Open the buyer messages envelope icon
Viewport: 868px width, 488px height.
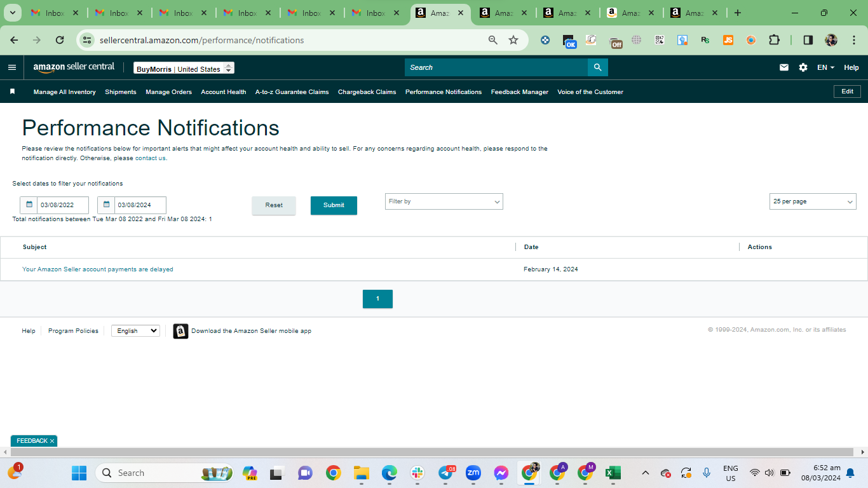784,67
